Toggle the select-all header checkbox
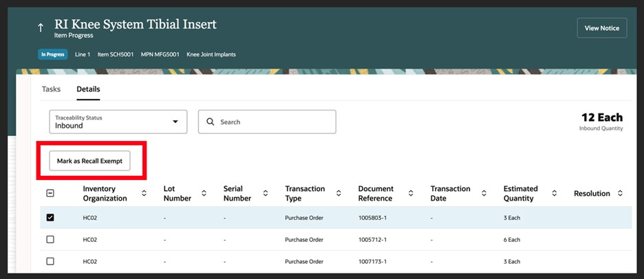The width and height of the screenshot is (644, 279). (50, 193)
